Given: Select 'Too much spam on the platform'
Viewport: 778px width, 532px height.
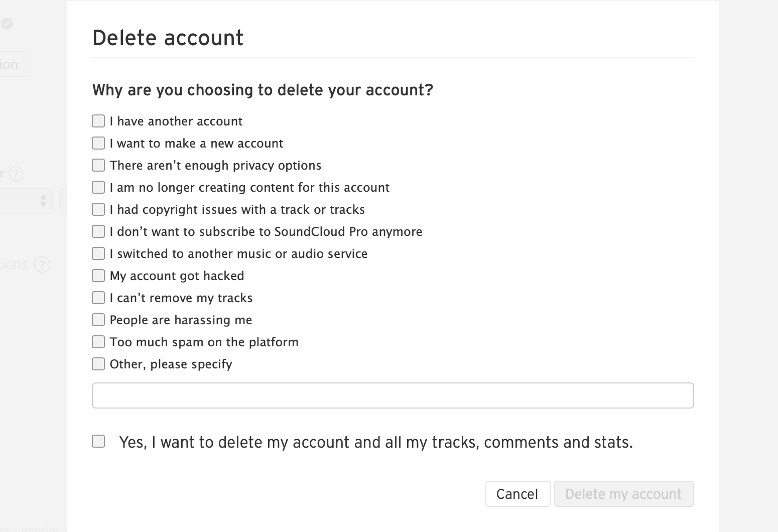Looking at the screenshot, I should click(98, 341).
